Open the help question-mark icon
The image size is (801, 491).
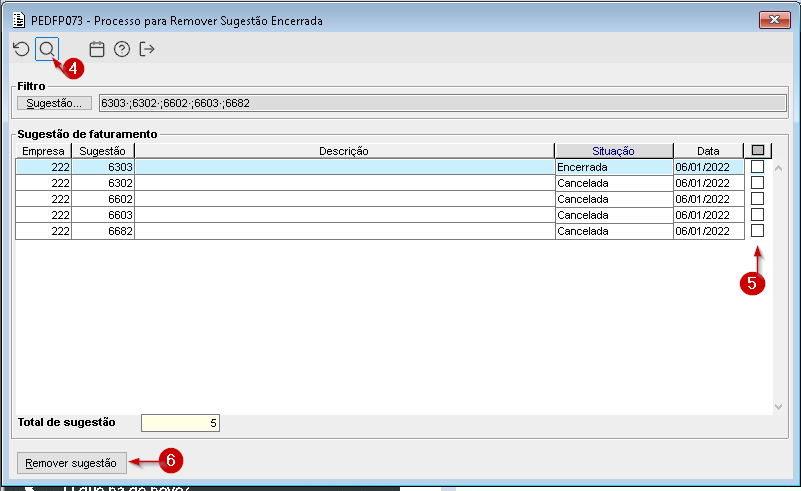pos(122,49)
